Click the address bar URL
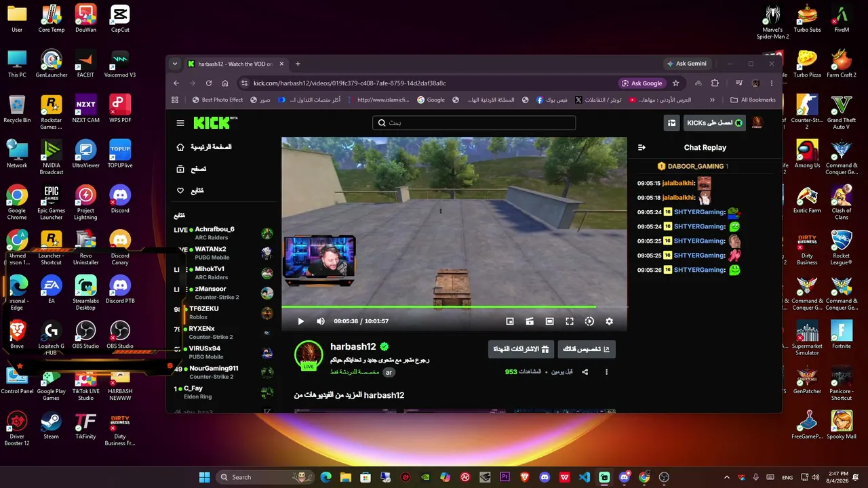This screenshot has width=868, height=488. [349, 83]
